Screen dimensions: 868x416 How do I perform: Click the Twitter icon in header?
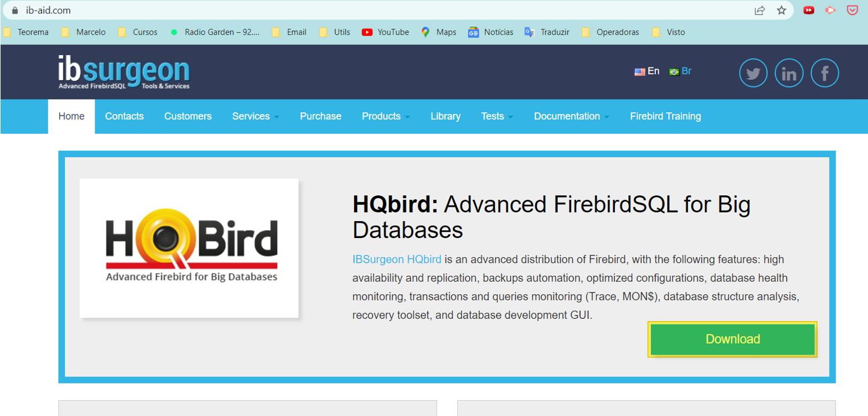click(753, 74)
